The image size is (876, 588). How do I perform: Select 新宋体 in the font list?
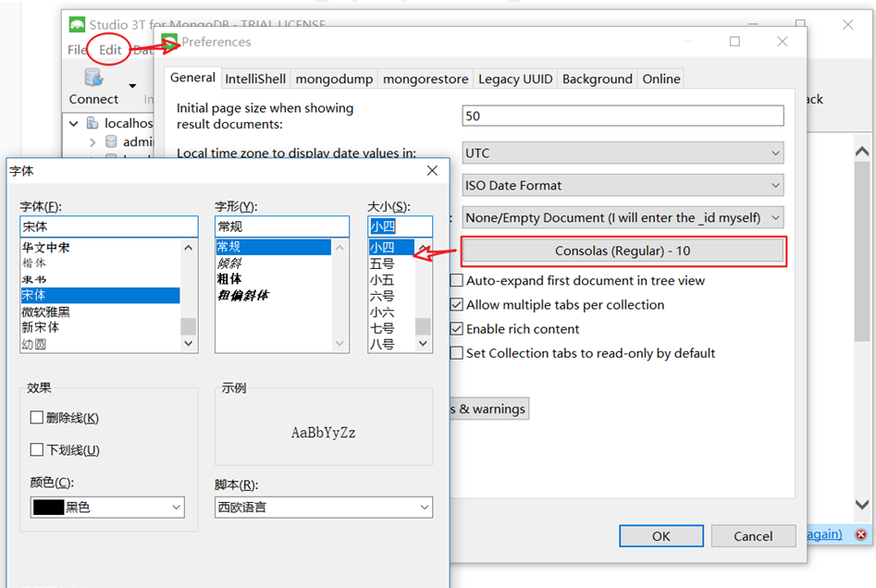[100, 327]
